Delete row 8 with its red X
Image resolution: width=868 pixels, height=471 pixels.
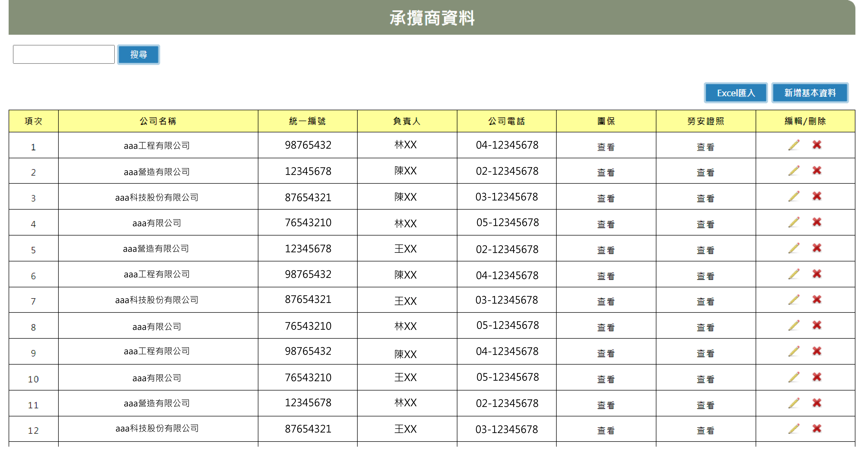(817, 325)
